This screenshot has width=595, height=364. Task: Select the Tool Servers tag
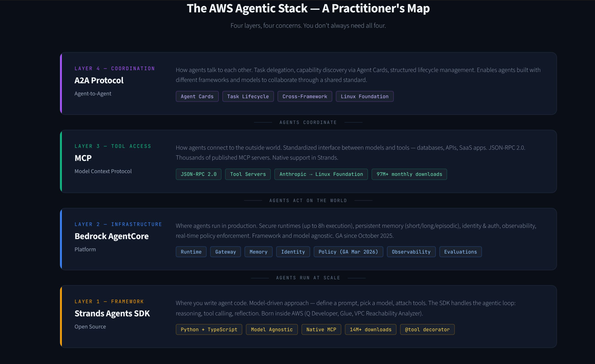pyautogui.click(x=248, y=174)
